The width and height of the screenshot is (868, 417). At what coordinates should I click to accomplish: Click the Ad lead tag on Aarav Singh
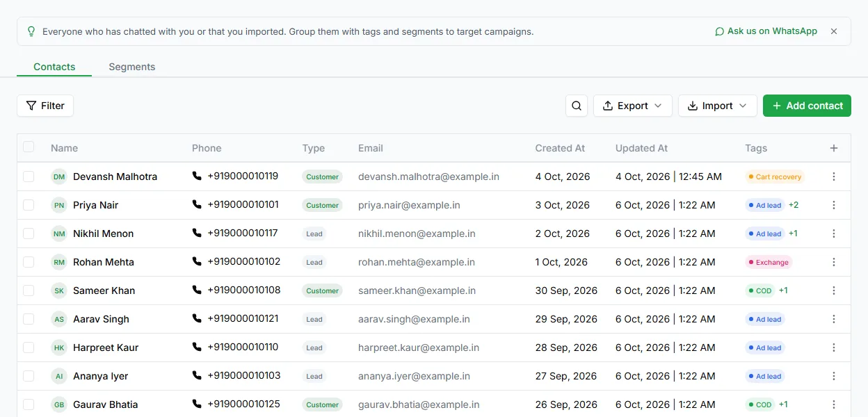pos(764,319)
